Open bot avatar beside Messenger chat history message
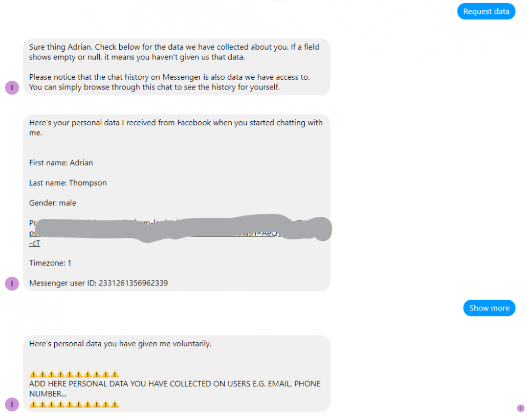 point(12,87)
